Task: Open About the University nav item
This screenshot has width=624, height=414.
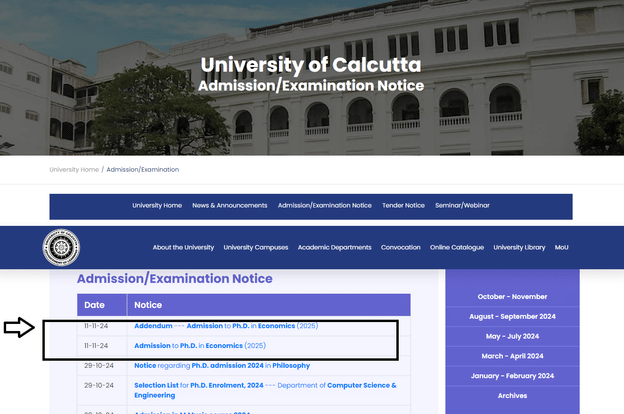Action: point(183,247)
